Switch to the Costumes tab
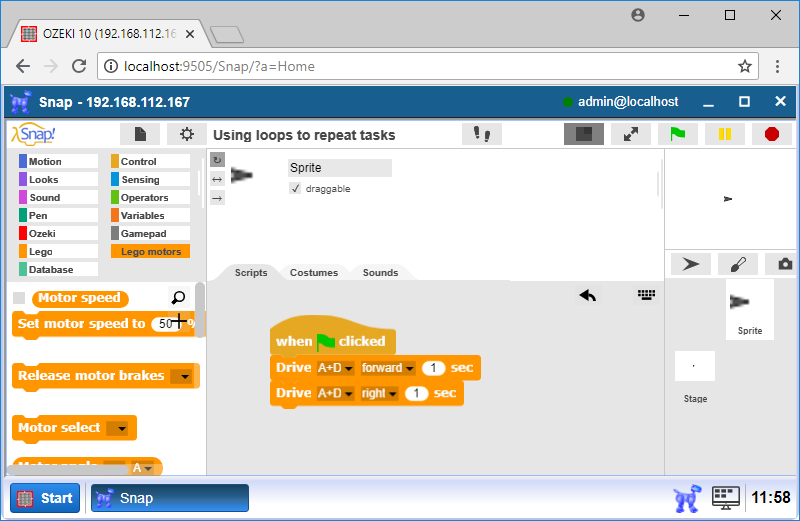800x521 pixels. (314, 272)
